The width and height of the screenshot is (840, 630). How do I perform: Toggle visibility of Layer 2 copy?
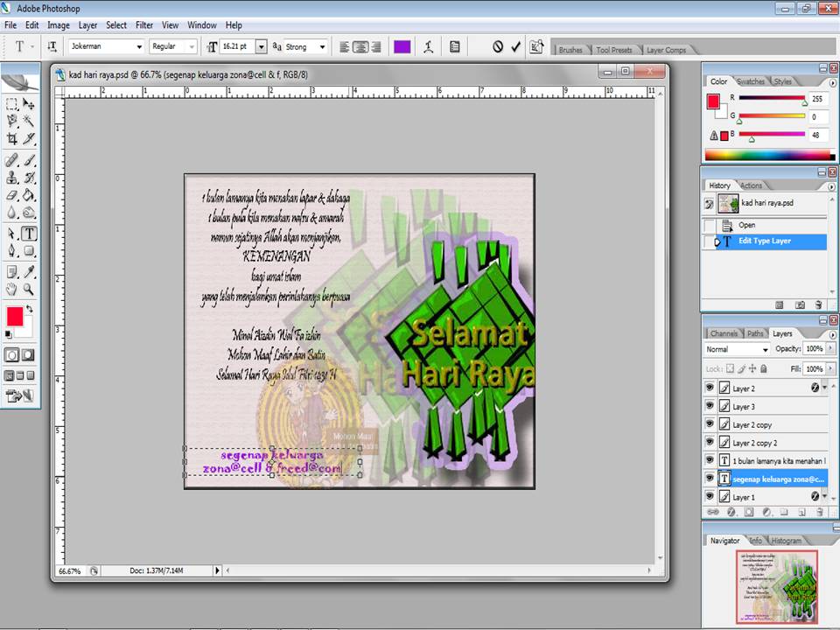(710, 423)
